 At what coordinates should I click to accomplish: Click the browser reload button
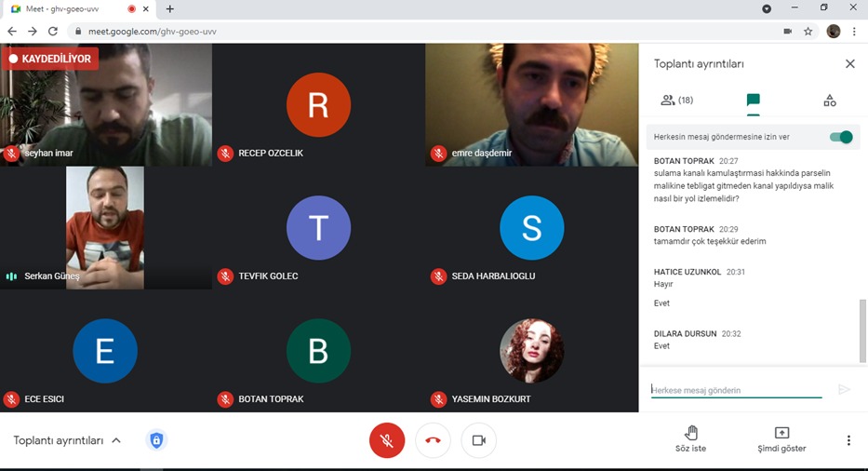tap(53, 31)
